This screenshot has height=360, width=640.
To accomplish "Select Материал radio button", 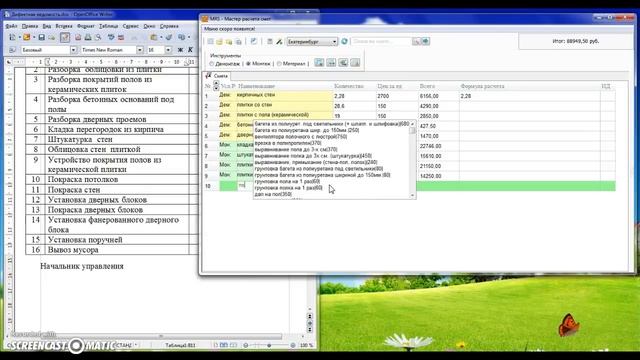I will point(279,64).
